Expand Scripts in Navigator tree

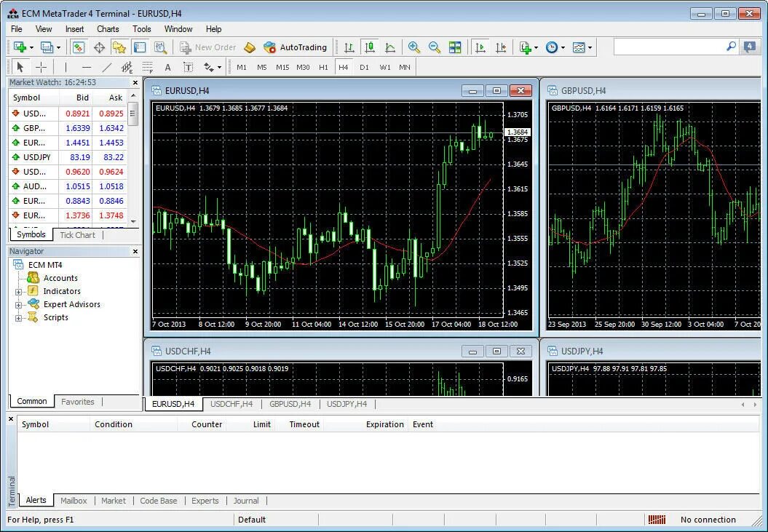point(19,318)
